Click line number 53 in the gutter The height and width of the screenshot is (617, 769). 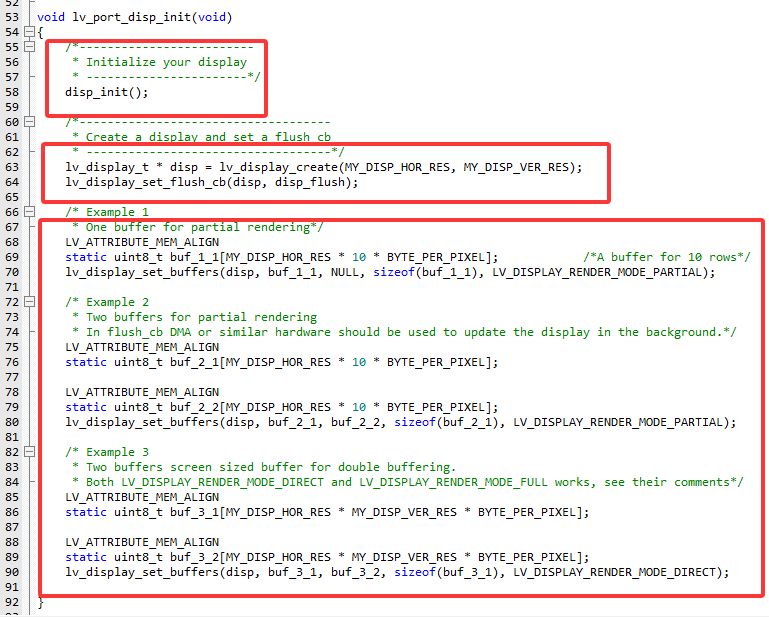pyautogui.click(x=11, y=17)
